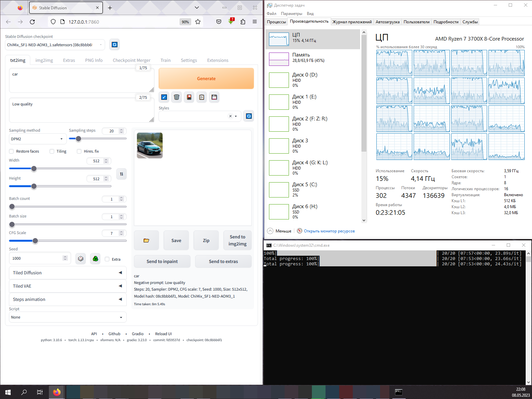Show the Firefox list all tabs dropdown
Image resolution: width=532 pixels, height=399 pixels.
click(197, 8)
